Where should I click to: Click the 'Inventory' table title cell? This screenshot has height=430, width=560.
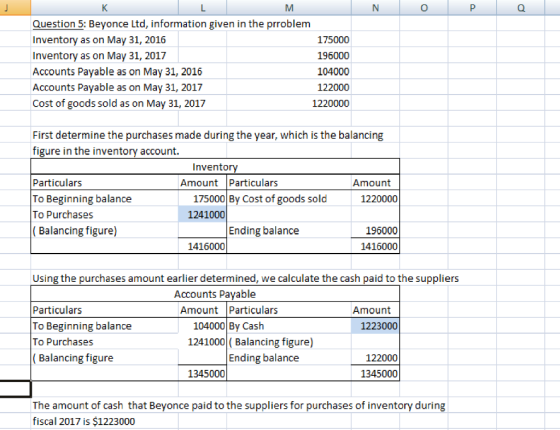215,167
